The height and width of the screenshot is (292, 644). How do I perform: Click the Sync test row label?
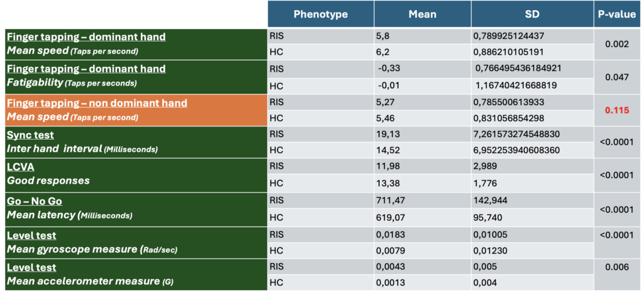point(136,142)
